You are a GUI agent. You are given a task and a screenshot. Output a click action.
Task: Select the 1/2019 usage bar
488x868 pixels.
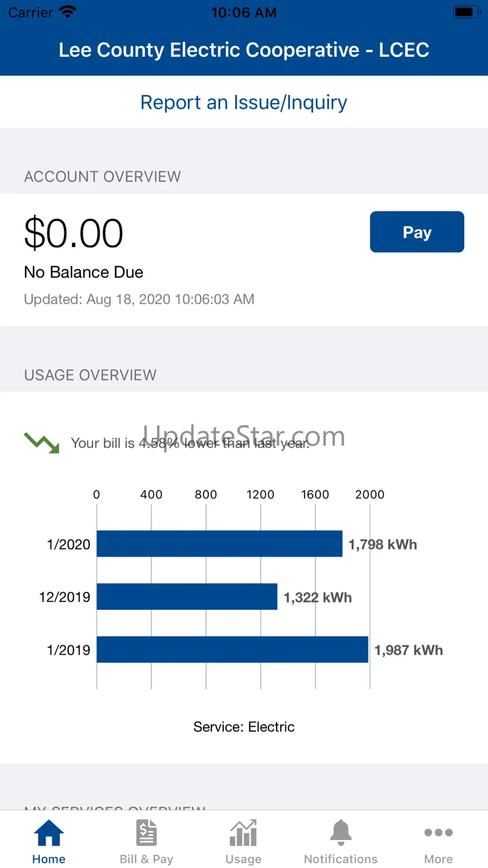coord(232,650)
